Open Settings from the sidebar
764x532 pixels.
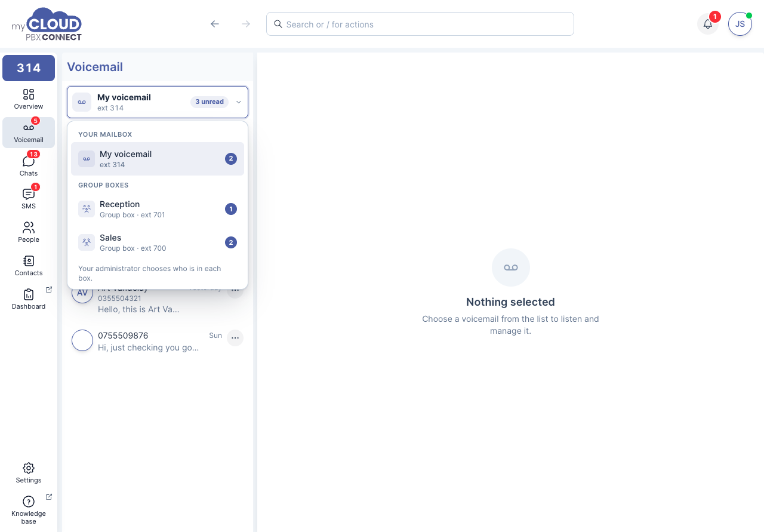29,473
